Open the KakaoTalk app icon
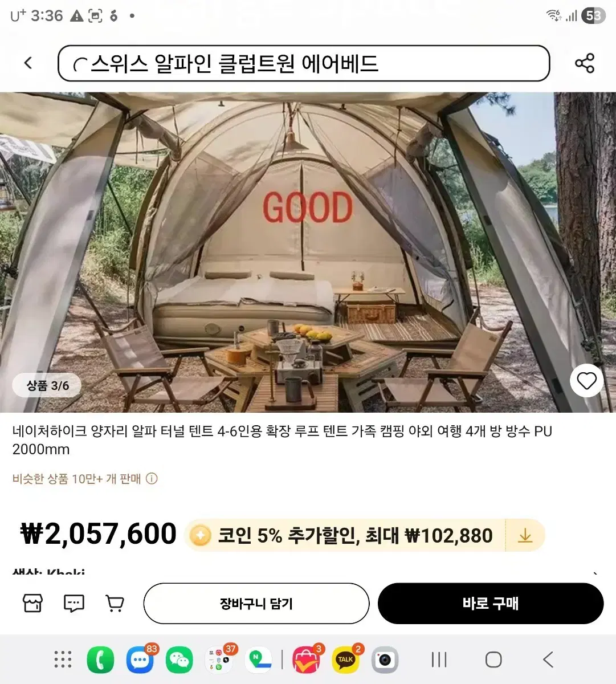Image resolution: width=616 pixels, height=684 pixels. point(345,660)
